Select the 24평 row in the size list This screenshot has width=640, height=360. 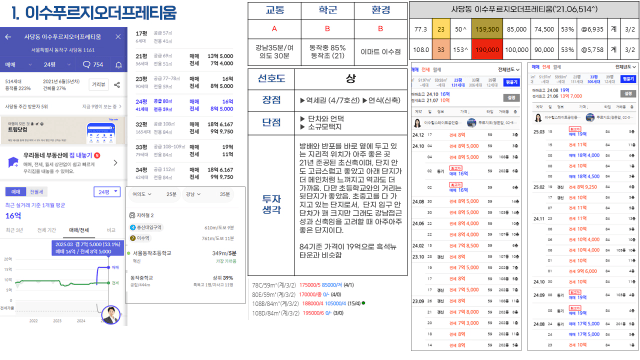[x=184, y=105]
